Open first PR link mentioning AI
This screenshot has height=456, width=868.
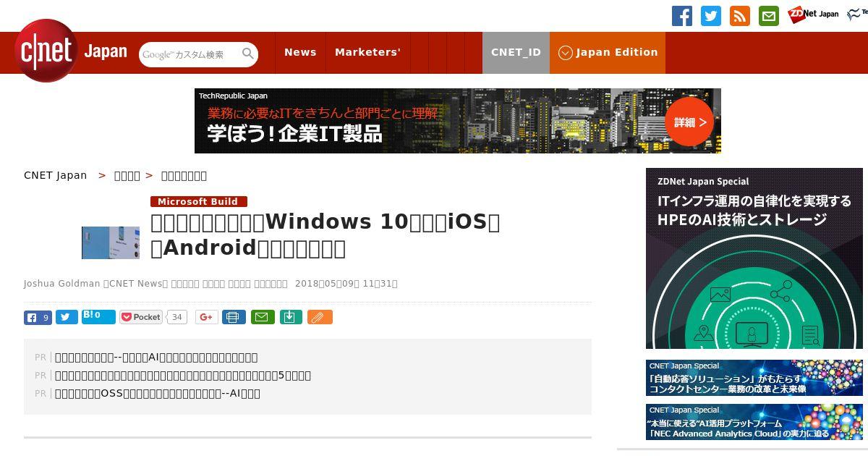click(x=156, y=357)
